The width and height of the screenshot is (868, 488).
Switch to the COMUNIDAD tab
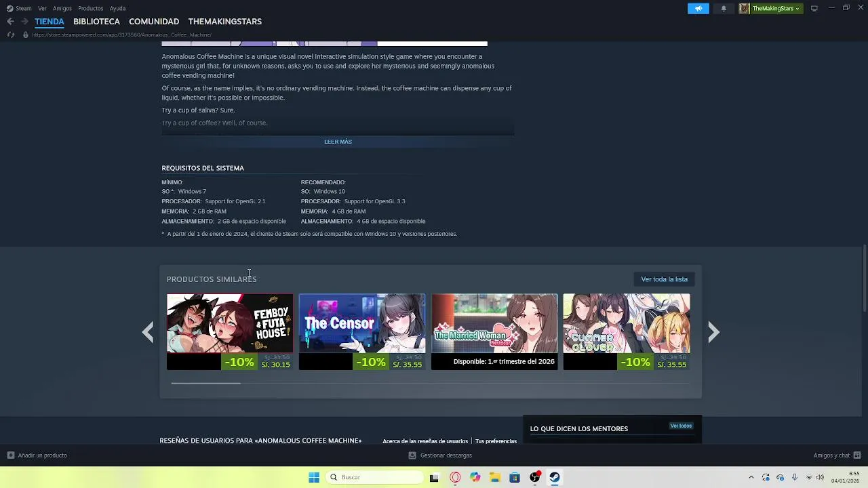[x=154, y=22]
